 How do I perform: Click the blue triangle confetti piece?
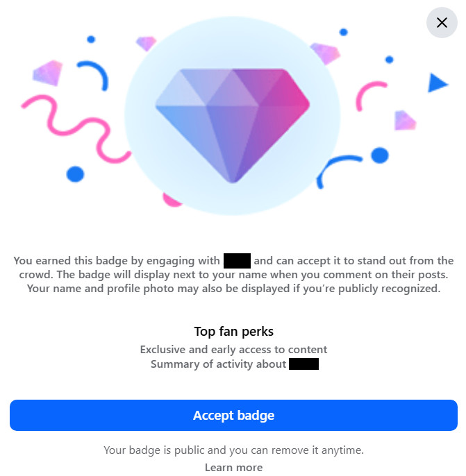pos(438,83)
